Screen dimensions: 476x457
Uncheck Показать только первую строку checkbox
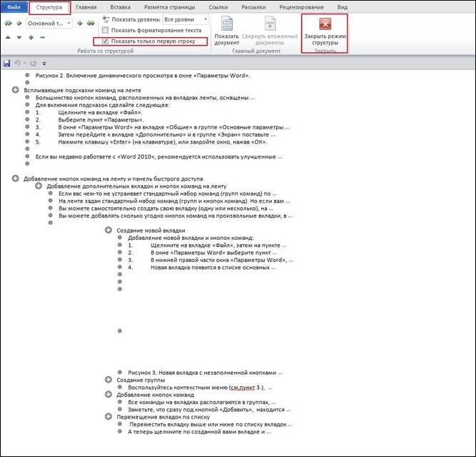pyautogui.click(x=106, y=41)
